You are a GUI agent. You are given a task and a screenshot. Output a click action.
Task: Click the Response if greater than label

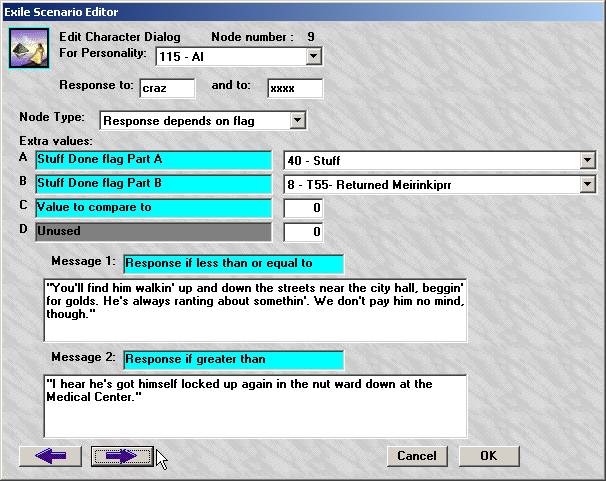233,359
